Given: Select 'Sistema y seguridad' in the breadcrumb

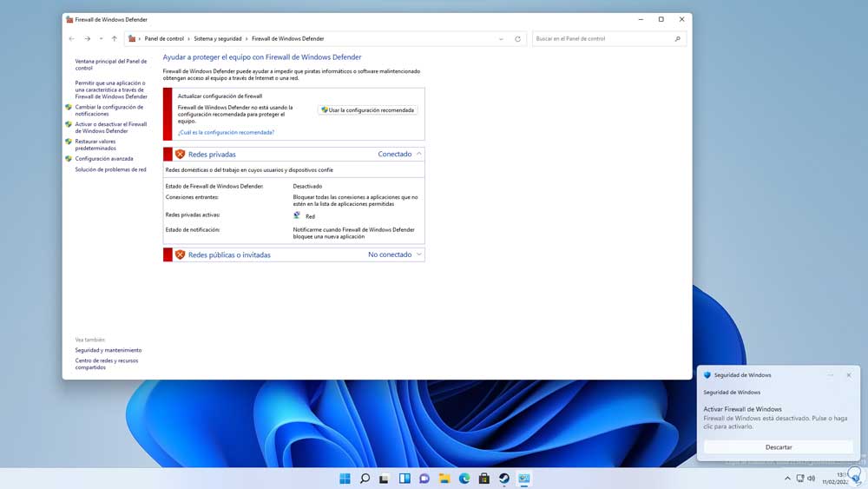Looking at the screenshot, I should [217, 39].
